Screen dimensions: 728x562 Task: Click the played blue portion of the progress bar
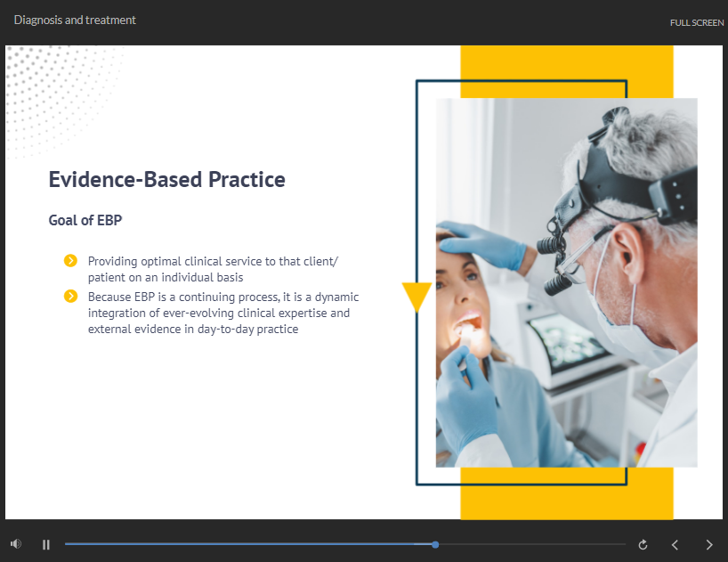pos(240,544)
